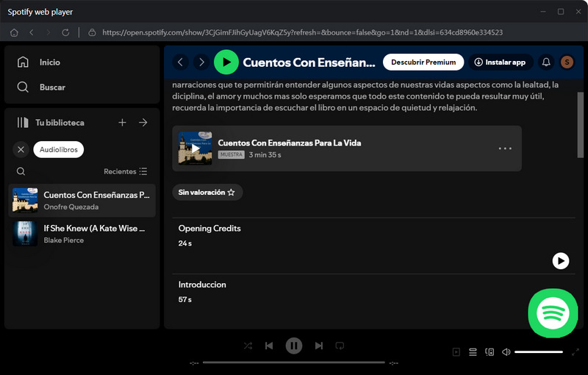Screen dimensions: 588x375
Task: Go forward in Spotify history
Action: [x=201, y=63]
